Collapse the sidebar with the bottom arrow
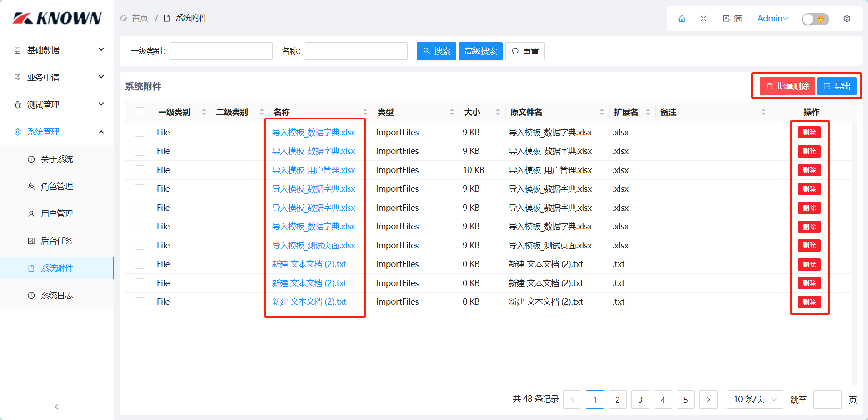The height and width of the screenshot is (420, 868). pyautogui.click(x=57, y=407)
